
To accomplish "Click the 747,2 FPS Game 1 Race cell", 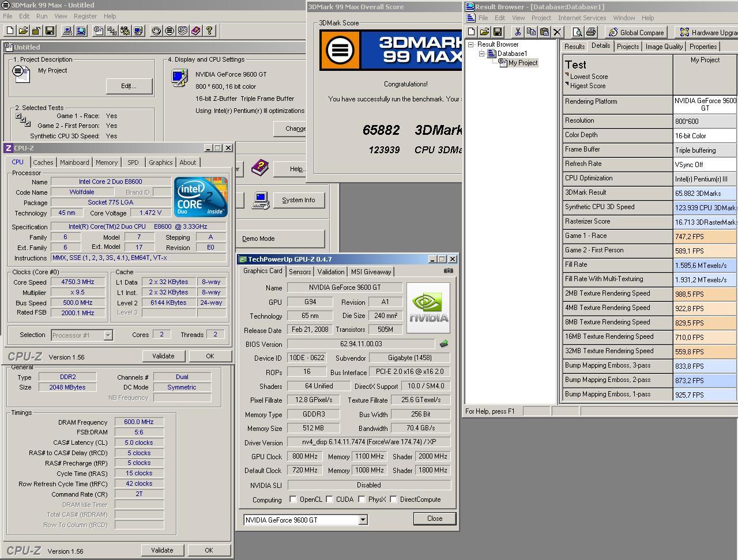I will point(705,236).
